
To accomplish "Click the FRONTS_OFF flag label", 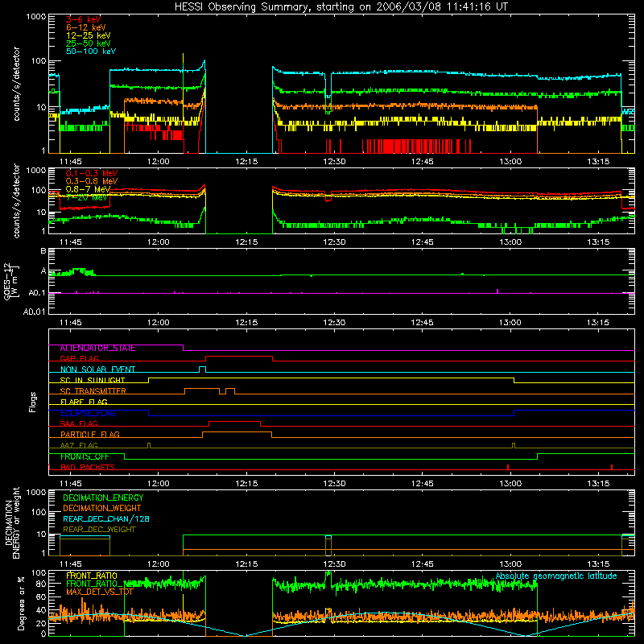I will tap(85, 456).
